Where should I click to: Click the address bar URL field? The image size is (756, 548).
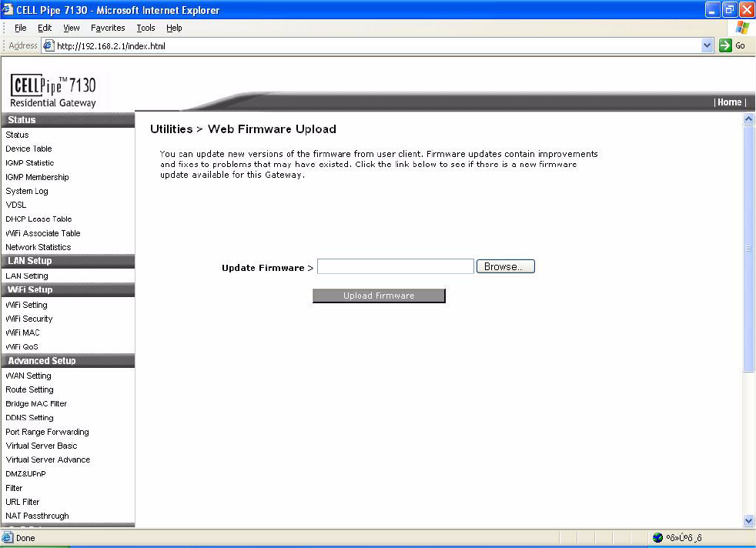(x=371, y=45)
